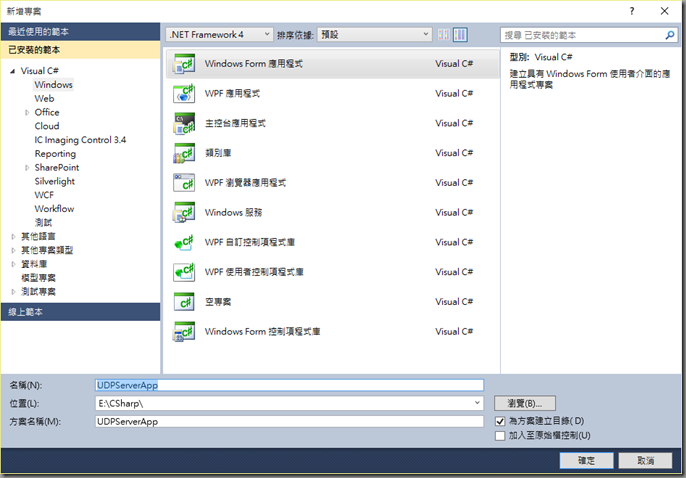Open the 排序依據 預設 sort dropdown
This screenshot has height=478, width=686.
click(x=374, y=35)
